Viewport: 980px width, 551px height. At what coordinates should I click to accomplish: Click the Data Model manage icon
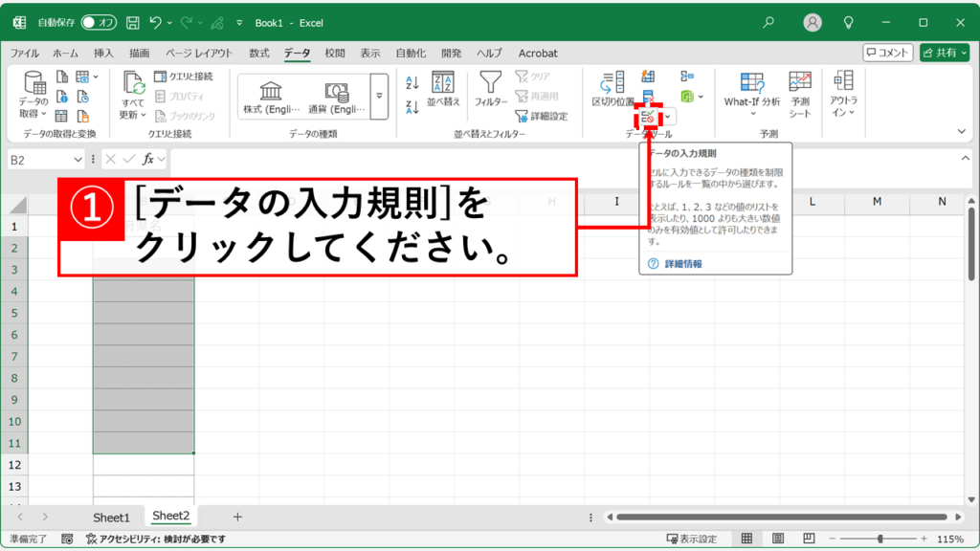click(687, 97)
